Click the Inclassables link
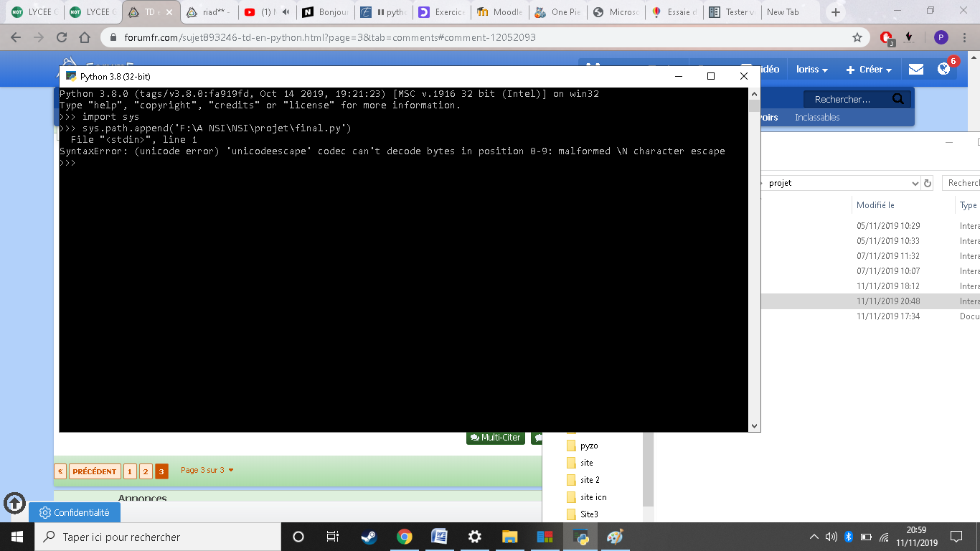 817,117
